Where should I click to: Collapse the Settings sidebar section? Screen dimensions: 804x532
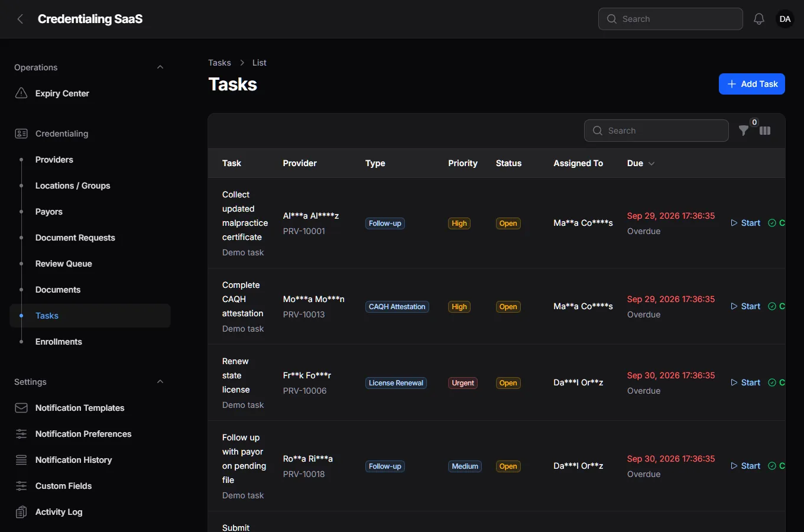(160, 382)
